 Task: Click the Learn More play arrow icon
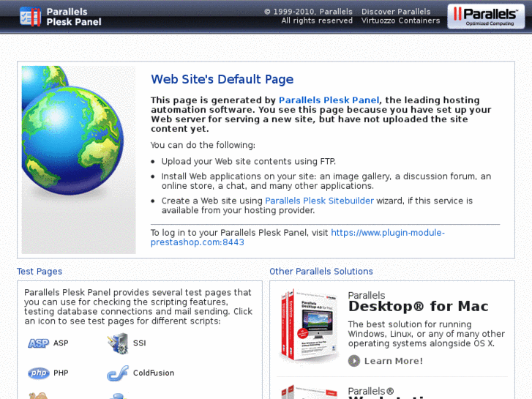click(354, 361)
